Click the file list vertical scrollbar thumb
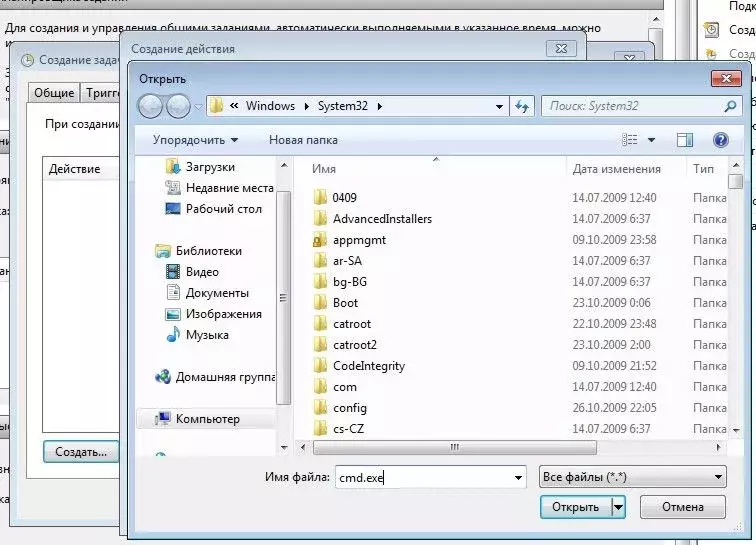Image resolution: width=756 pixels, height=545 pixels. click(x=736, y=182)
